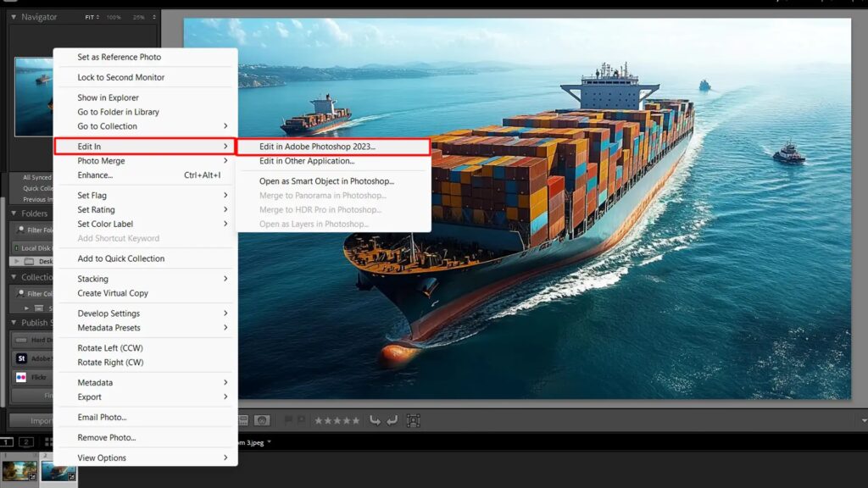Click the face region tool icon in toolbar
The image size is (868, 488).
click(414, 420)
